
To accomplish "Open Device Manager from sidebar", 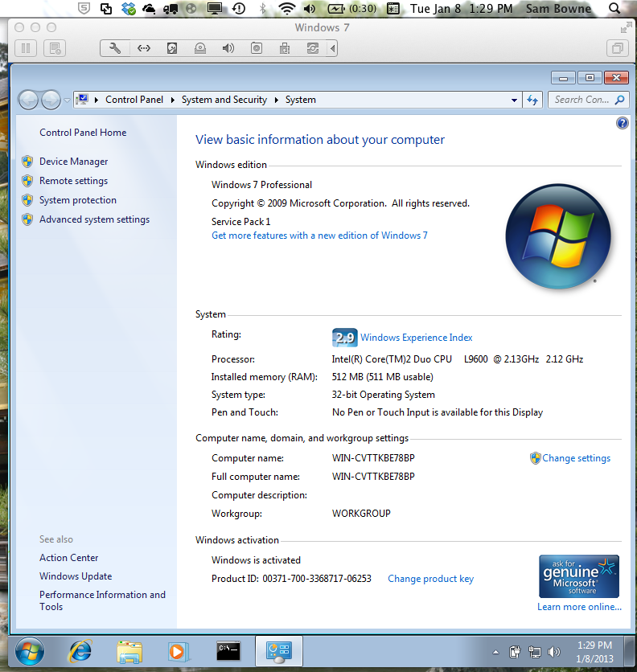I will click(x=73, y=162).
